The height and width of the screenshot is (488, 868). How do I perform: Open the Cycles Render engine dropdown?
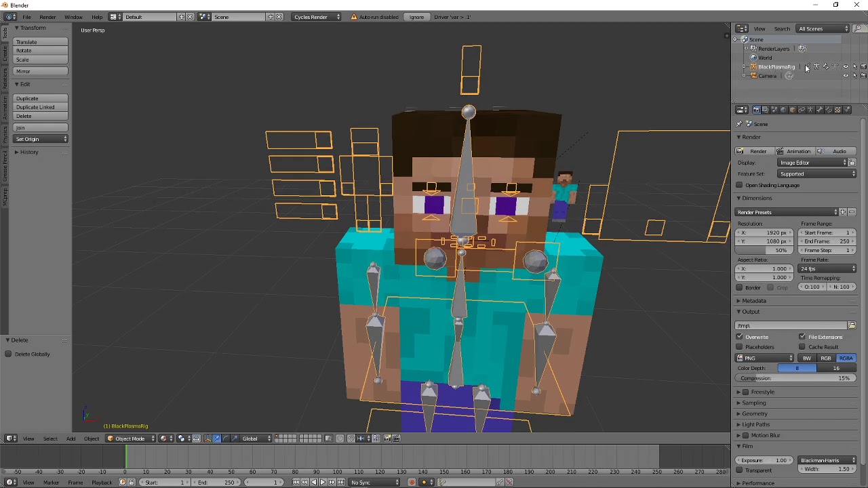tap(317, 17)
